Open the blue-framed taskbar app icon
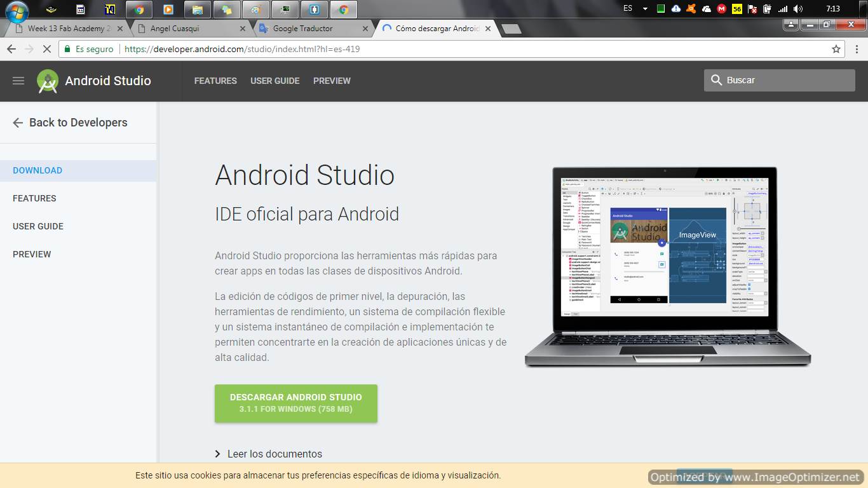 [x=315, y=10]
